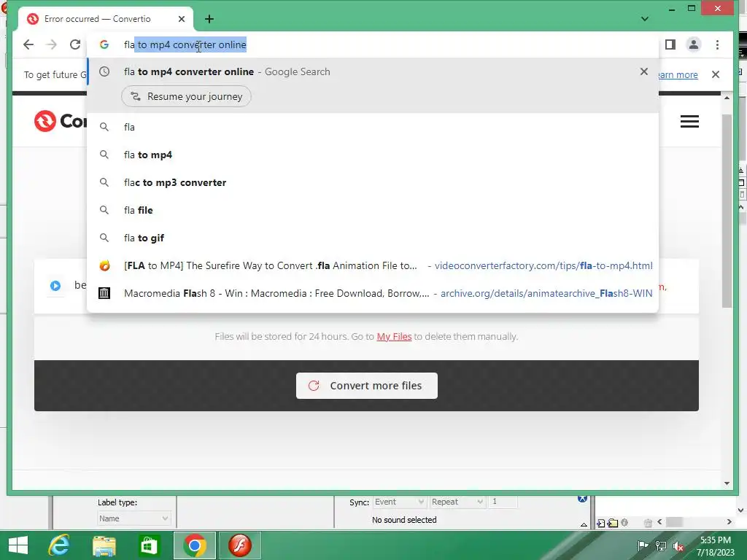This screenshot has width=747, height=560.
Task: Pick the 'fla to gif' suggestion
Action: point(373,238)
